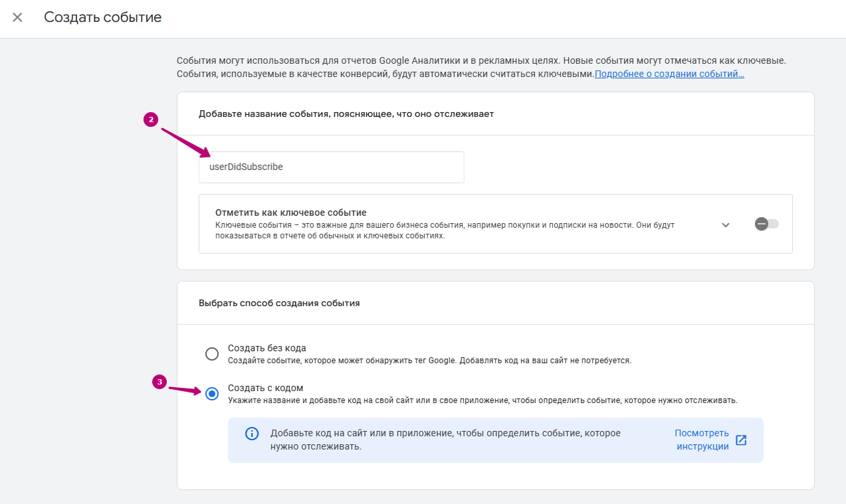Click the external link icon beside Посмотреть инструкции
The width and height of the screenshot is (846, 504).
click(741, 440)
